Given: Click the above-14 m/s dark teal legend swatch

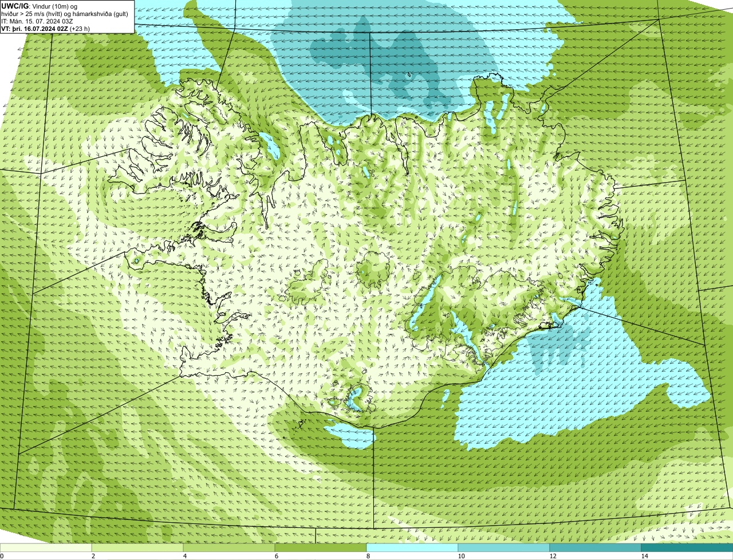Looking at the screenshot, I should (x=687, y=548).
